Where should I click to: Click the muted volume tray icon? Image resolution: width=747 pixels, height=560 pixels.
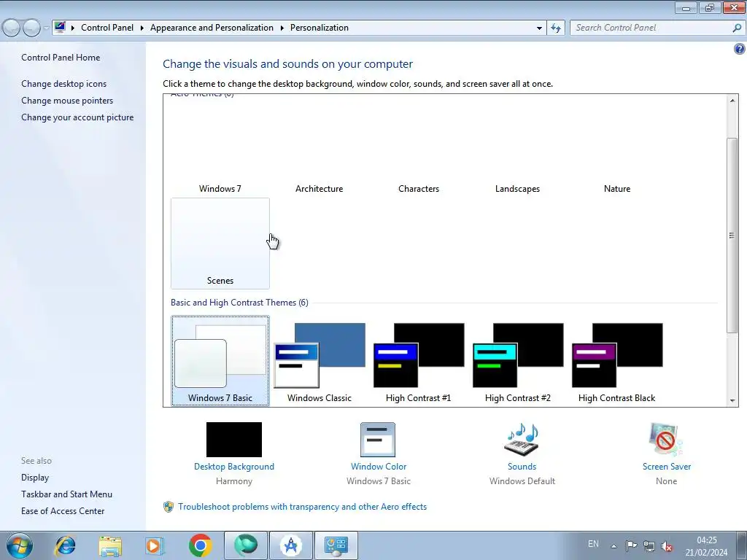pyautogui.click(x=667, y=546)
